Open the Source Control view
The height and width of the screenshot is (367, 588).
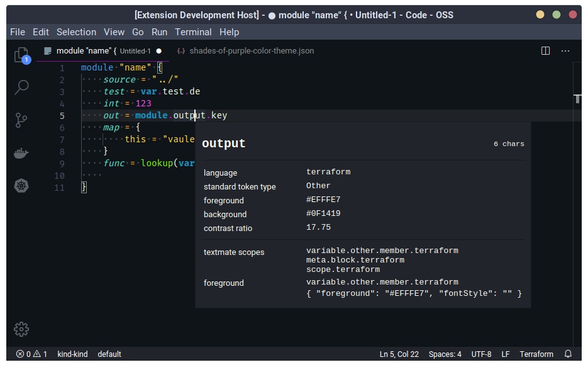(x=21, y=120)
